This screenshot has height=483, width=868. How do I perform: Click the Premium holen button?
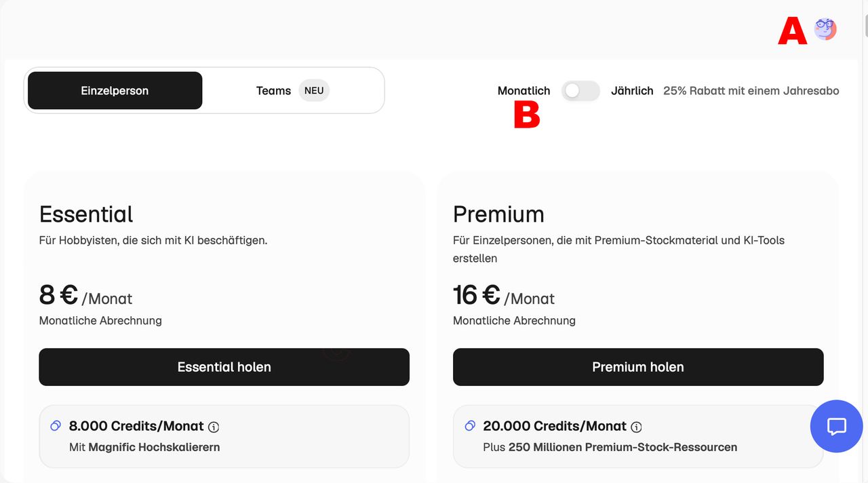click(x=638, y=367)
